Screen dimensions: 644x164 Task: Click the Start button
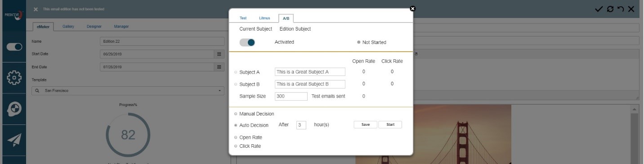pos(390,124)
